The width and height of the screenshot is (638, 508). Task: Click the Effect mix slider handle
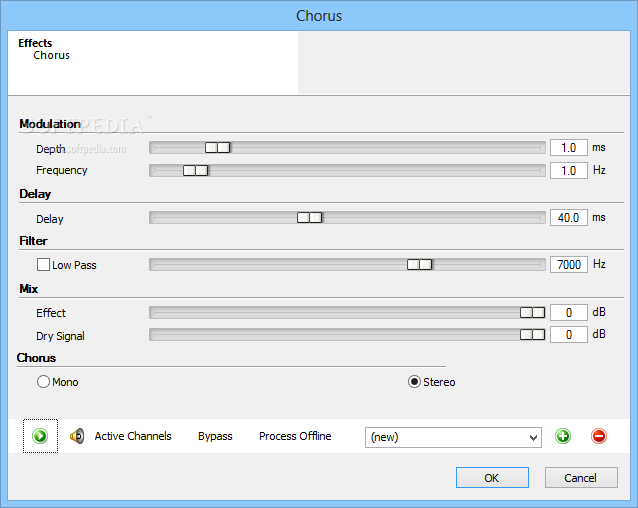point(533,312)
